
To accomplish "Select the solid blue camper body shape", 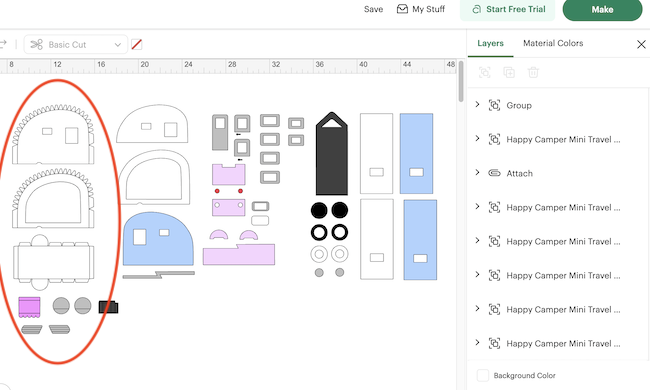I will coord(158,239).
